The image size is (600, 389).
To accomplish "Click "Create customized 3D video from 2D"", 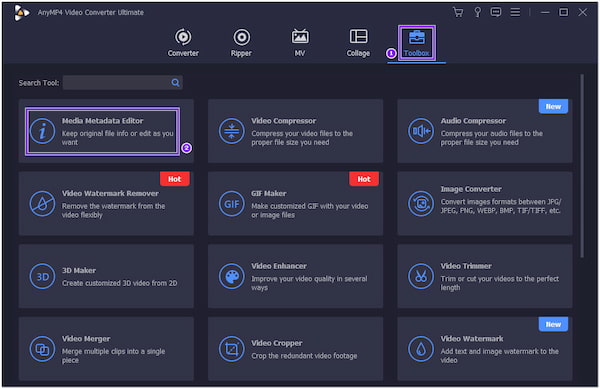I will 119,283.
